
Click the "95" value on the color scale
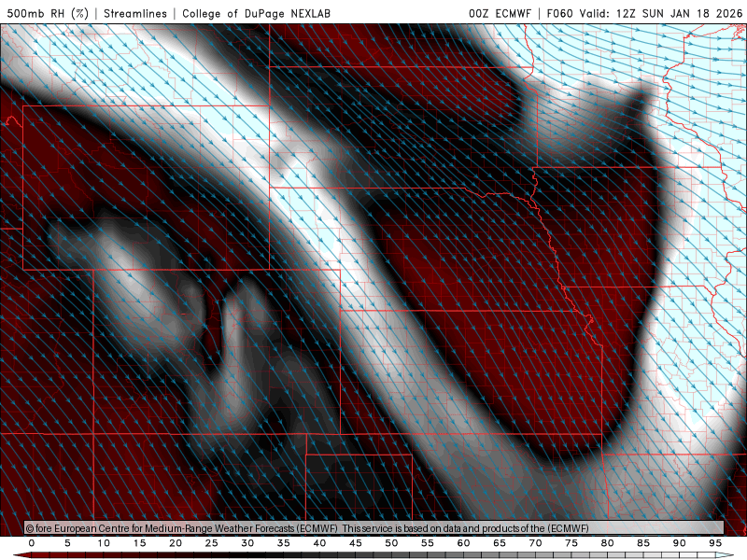click(x=715, y=543)
